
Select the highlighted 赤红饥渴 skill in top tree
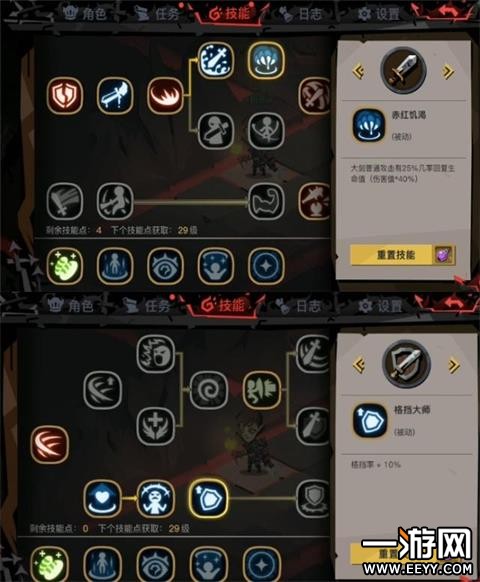[266, 60]
